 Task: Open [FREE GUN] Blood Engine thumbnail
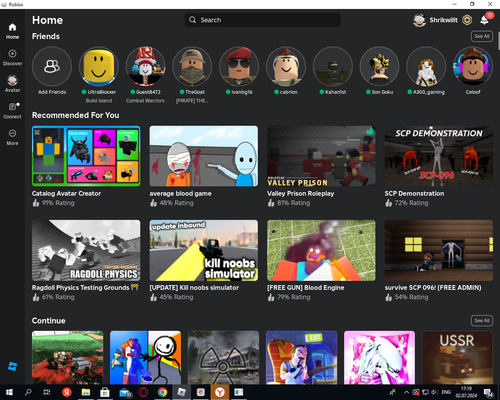[321, 250]
